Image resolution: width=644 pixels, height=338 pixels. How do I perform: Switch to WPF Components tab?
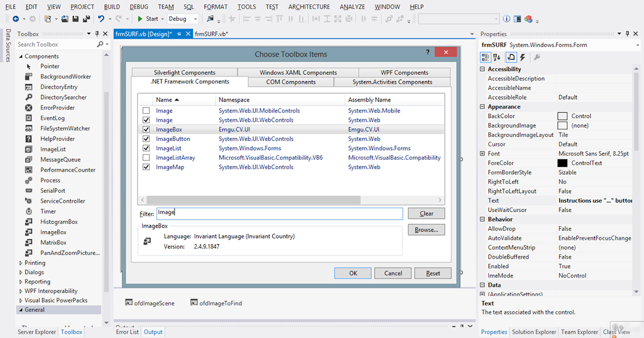pos(405,72)
